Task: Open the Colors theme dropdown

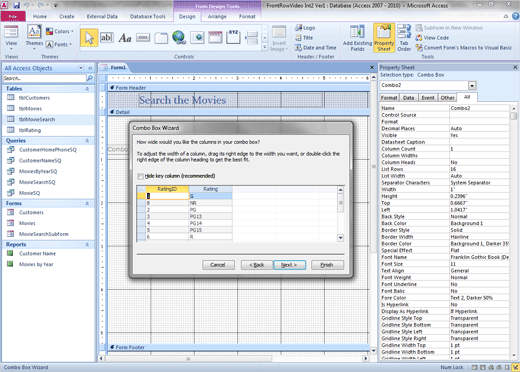Action: (x=59, y=31)
